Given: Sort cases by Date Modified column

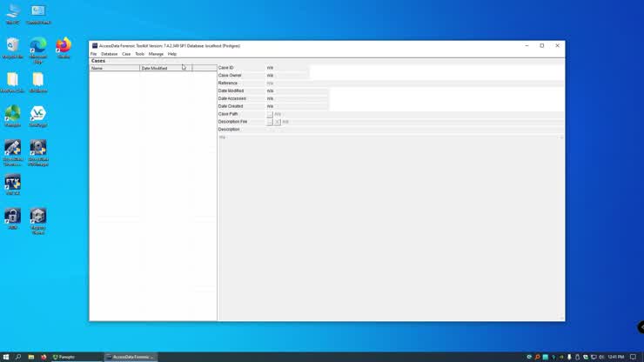Looking at the screenshot, I should click(165, 68).
